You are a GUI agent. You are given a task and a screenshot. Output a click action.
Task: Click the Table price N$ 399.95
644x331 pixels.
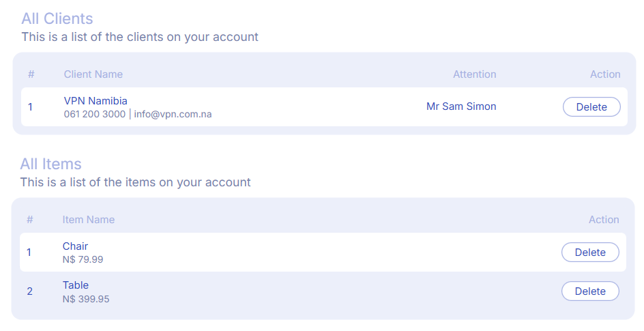pos(85,299)
